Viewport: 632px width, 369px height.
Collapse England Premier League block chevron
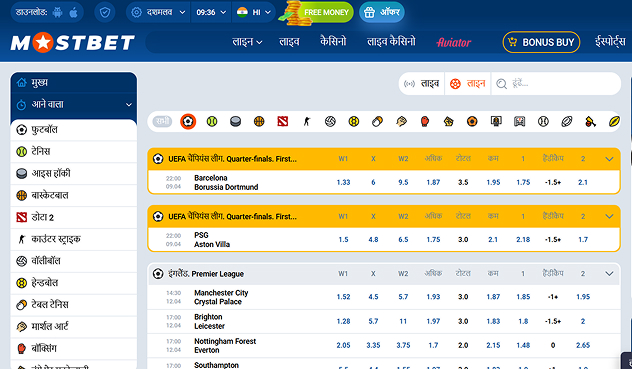[x=609, y=273]
